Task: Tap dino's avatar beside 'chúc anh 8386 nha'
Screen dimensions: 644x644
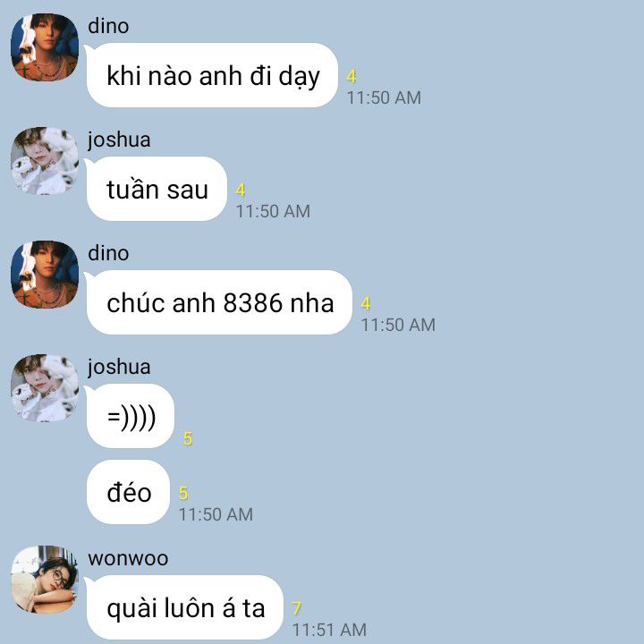Action: [45, 275]
